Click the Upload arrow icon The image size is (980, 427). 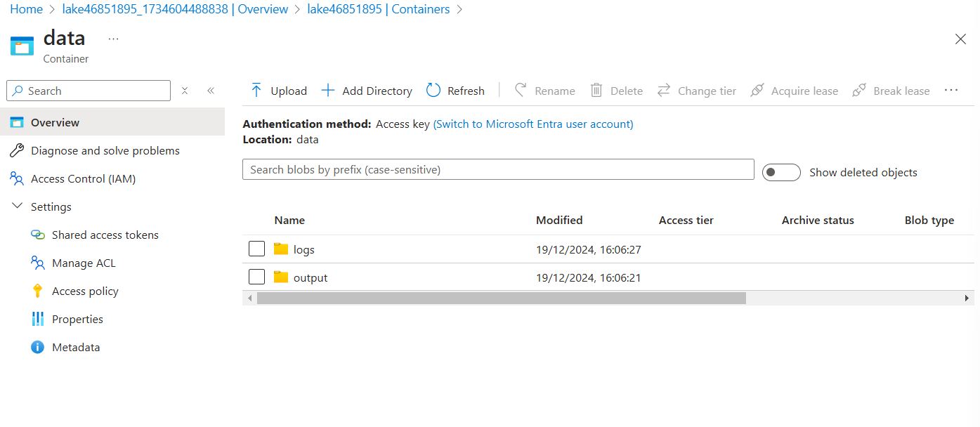(x=256, y=91)
